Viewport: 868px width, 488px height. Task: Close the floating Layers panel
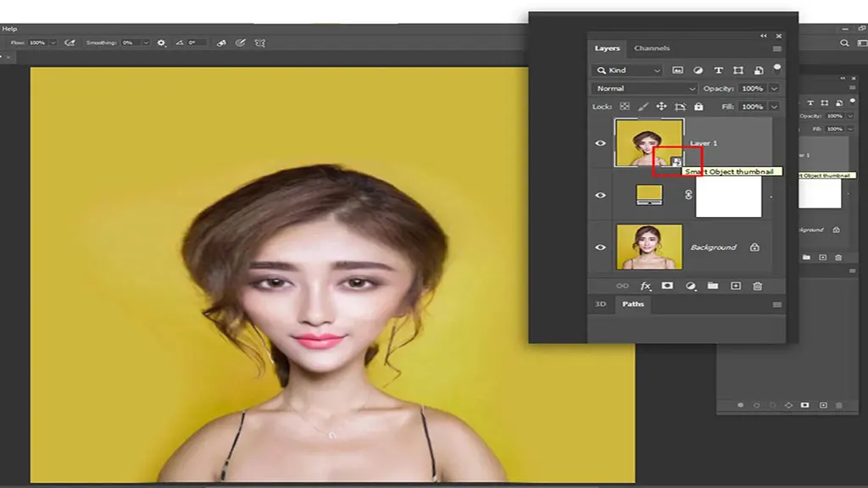779,36
